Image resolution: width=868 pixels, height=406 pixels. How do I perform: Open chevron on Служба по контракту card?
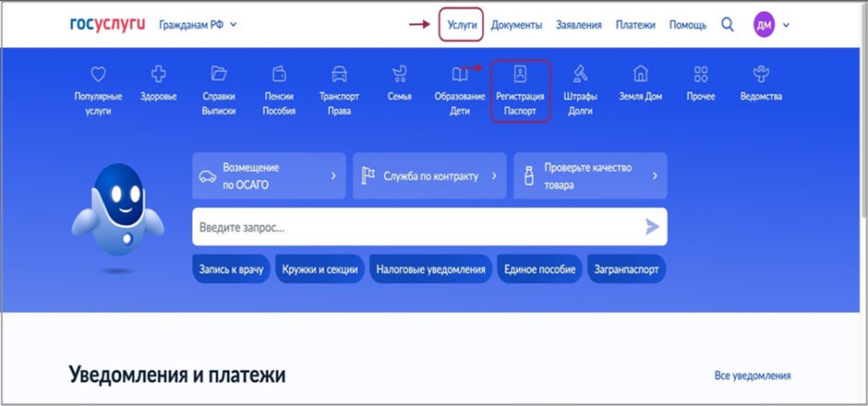pos(494,176)
